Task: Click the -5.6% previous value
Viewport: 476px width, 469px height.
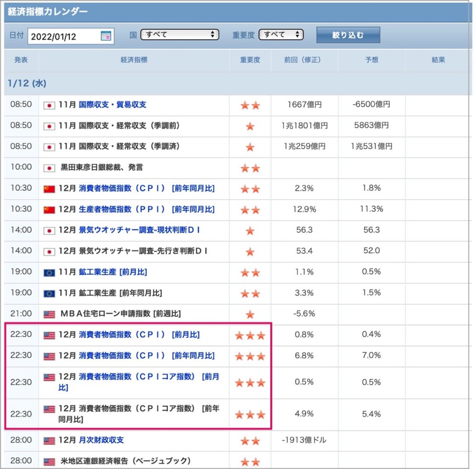Action: click(x=304, y=314)
